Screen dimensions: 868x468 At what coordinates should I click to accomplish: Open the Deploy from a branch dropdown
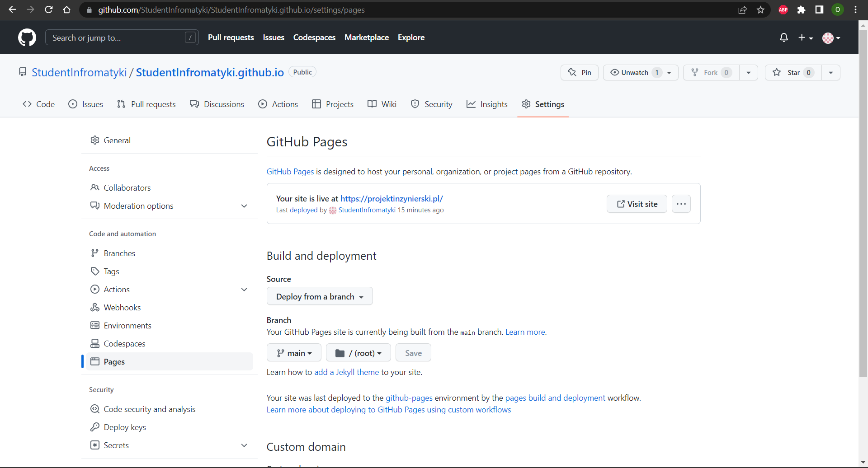pos(320,297)
